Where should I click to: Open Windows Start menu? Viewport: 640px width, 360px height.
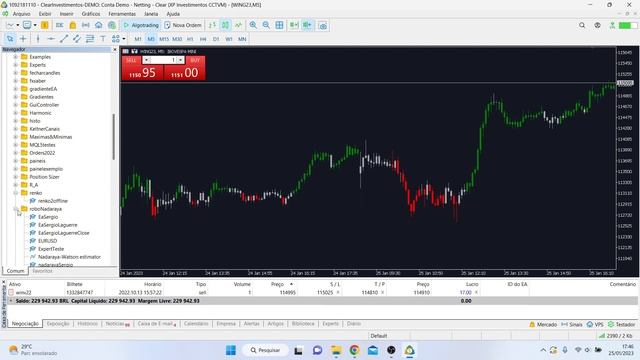(x=231, y=350)
